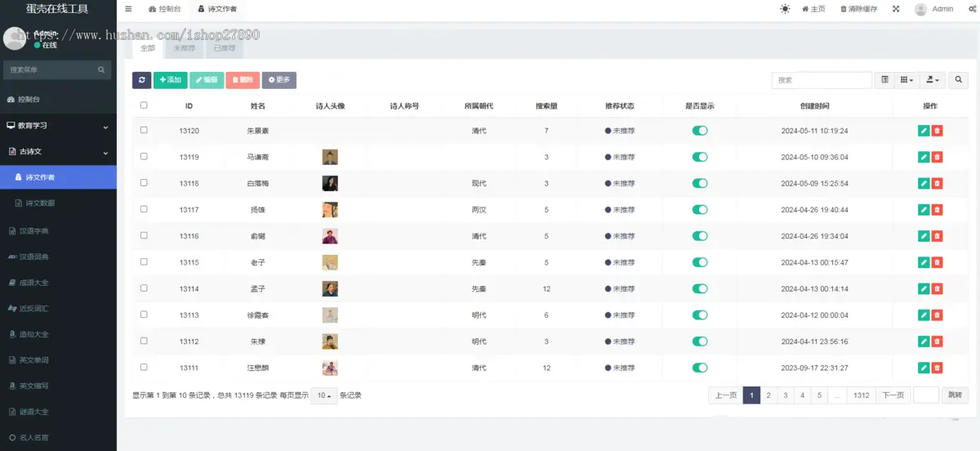The image size is (980, 451).
Task: Click the 编辑 edit toolbar button
Action: point(207,80)
